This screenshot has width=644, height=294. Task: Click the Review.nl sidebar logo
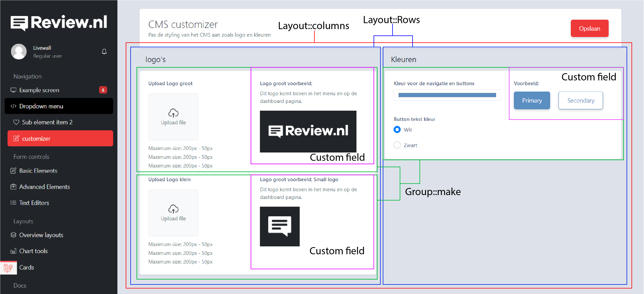pyautogui.click(x=59, y=23)
